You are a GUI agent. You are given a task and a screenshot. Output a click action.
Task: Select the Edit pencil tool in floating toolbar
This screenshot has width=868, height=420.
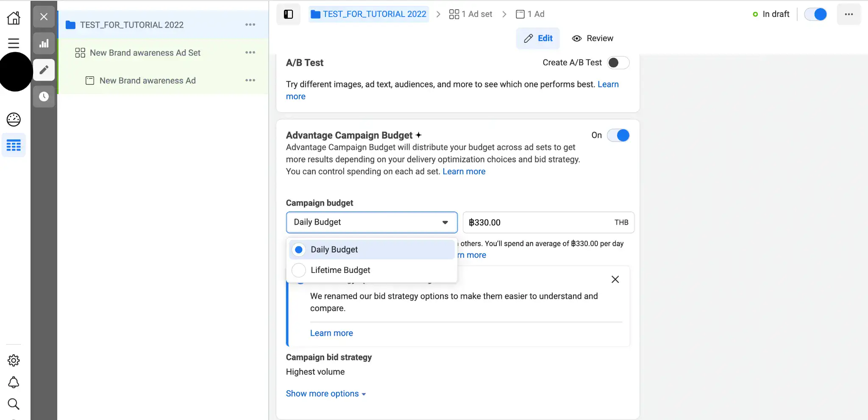pyautogui.click(x=44, y=70)
